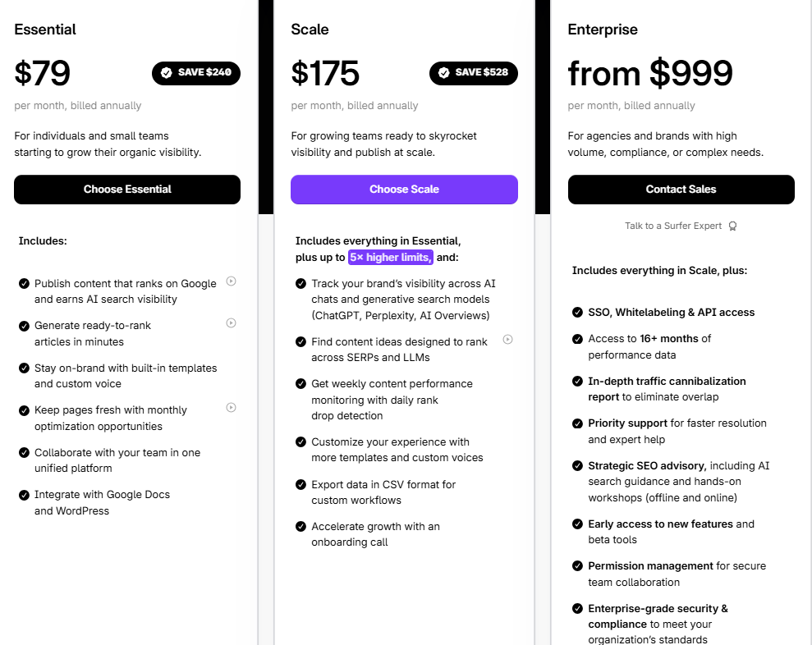Click the badge icon next to "Talk to a Surfer Expert"

pyautogui.click(x=732, y=226)
